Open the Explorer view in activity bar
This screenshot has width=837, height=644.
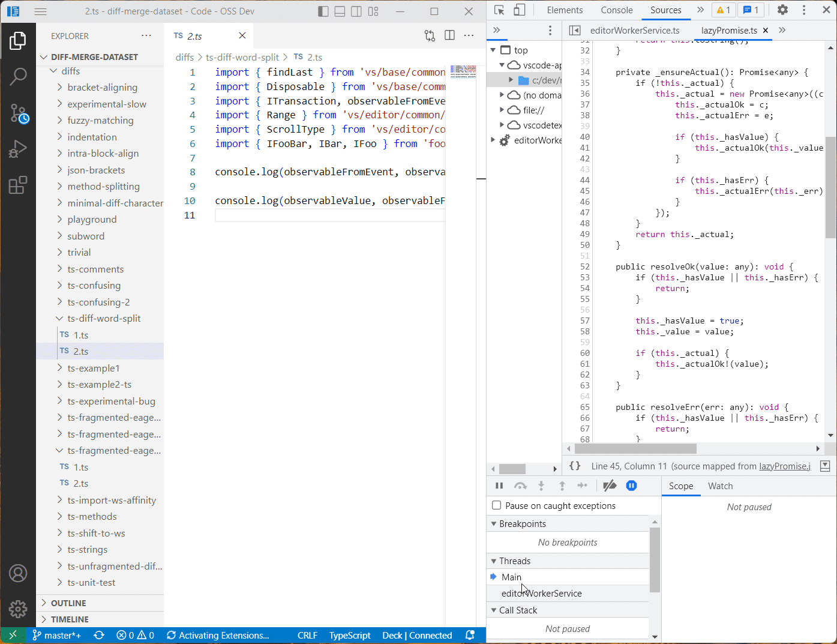18,41
